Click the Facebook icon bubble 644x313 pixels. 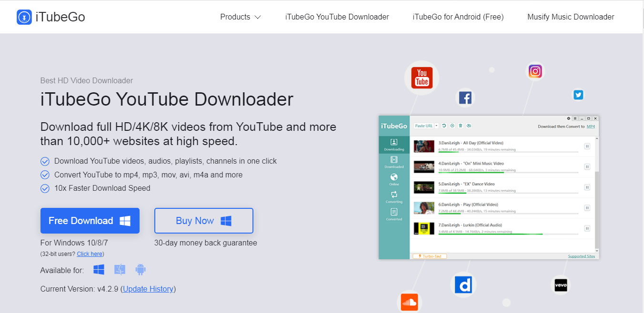tap(465, 98)
